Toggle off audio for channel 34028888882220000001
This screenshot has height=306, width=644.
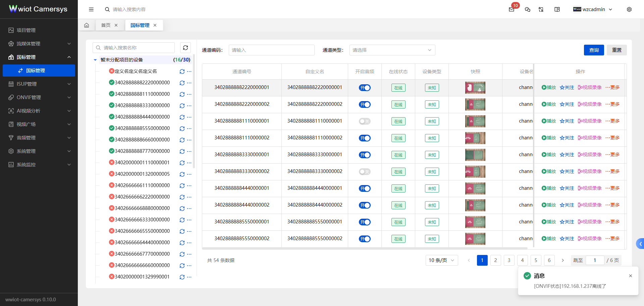(365, 88)
